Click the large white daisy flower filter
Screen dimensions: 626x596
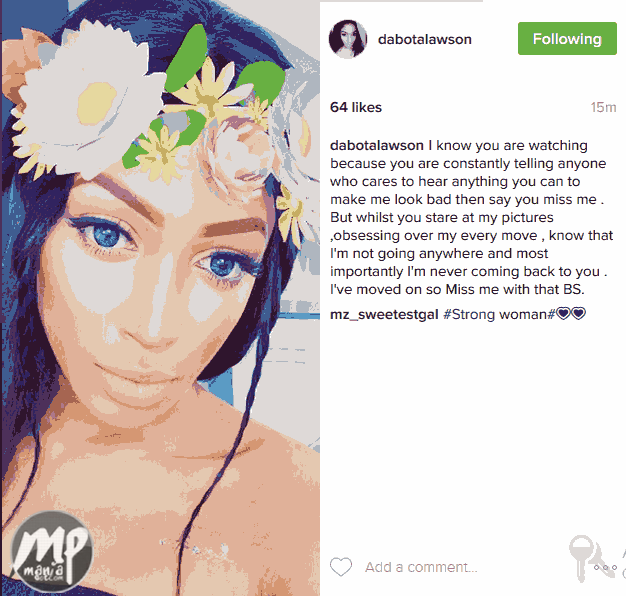(86, 102)
